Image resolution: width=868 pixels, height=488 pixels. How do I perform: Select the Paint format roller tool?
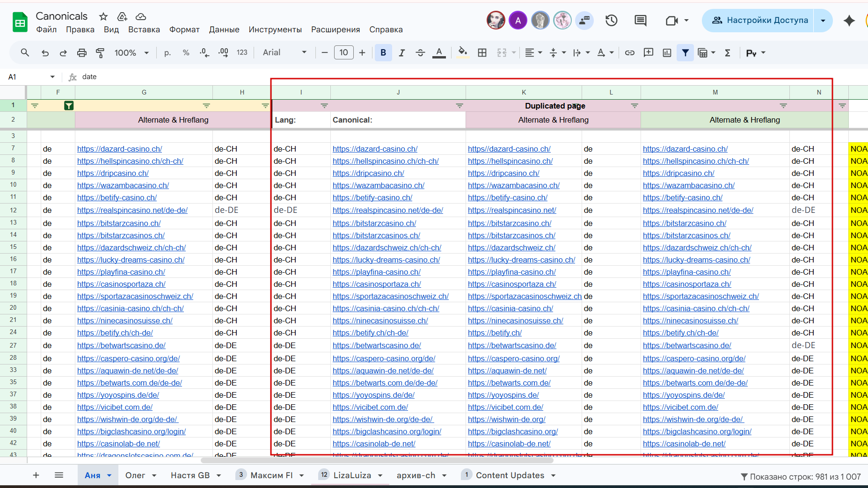(x=100, y=53)
